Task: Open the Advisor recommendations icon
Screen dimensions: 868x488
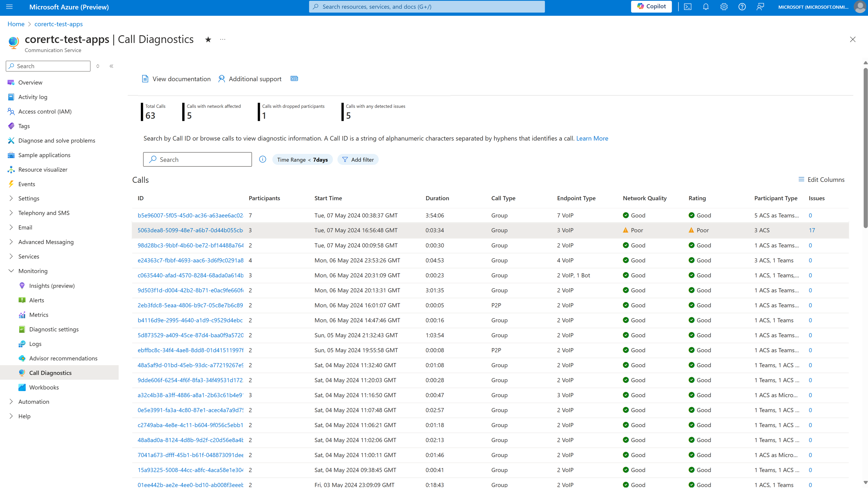Action: point(22,358)
